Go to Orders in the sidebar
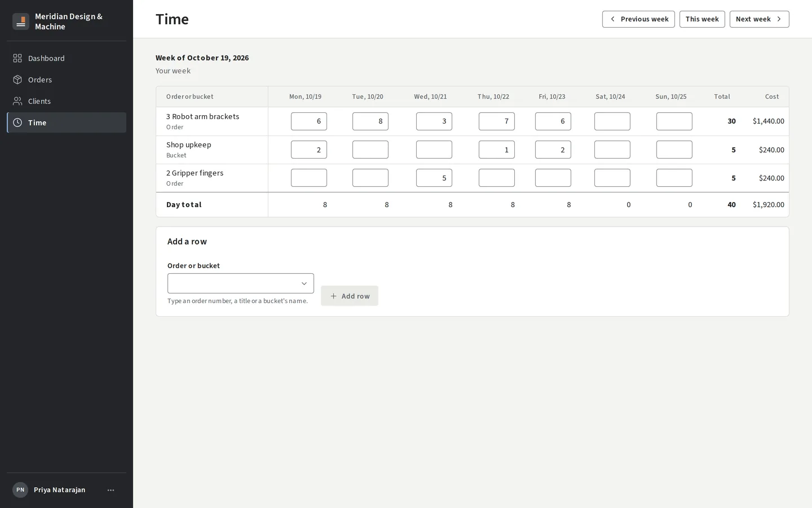The height and width of the screenshot is (508, 812). point(67,80)
